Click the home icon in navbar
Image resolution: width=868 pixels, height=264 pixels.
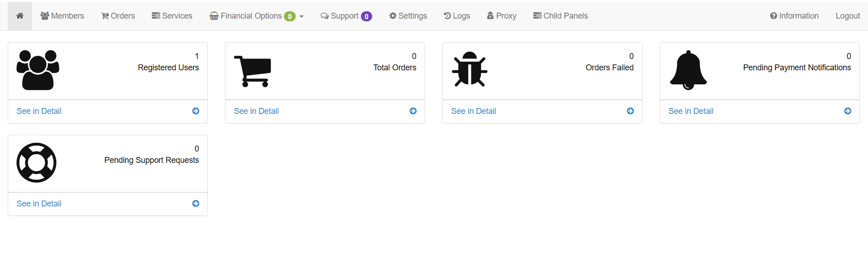coord(20,16)
